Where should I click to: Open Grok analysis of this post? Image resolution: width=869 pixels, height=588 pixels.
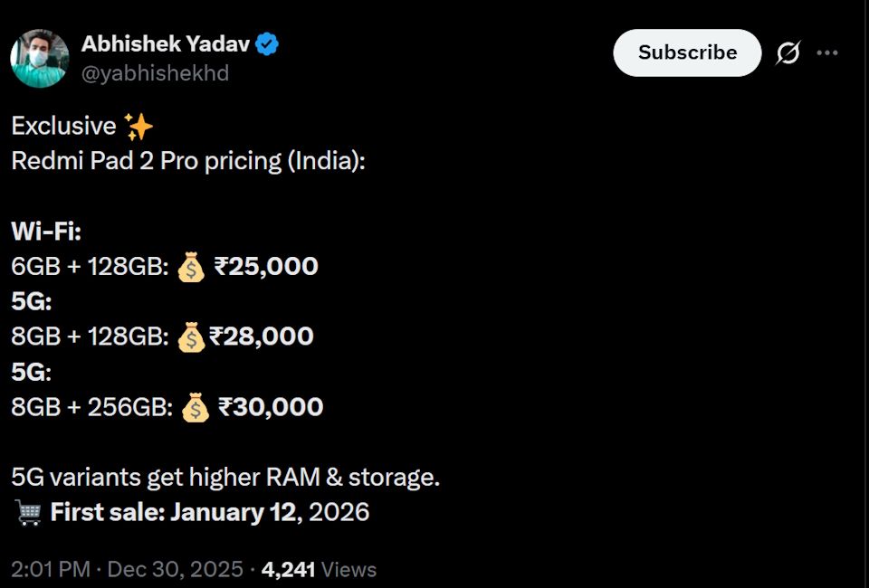tap(788, 52)
